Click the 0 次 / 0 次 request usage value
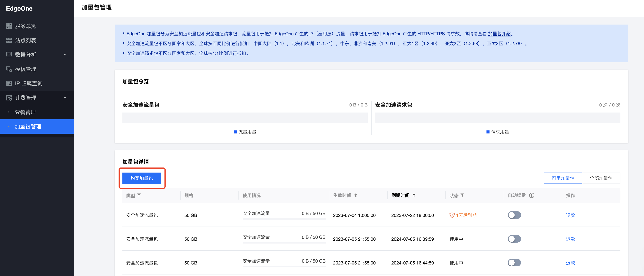Image resolution: width=644 pixels, height=276 pixels. click(x=609, y=105)
